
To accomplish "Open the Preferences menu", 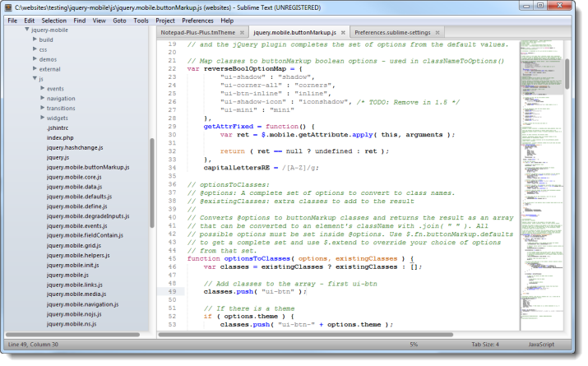I will (x=197, y=21).
